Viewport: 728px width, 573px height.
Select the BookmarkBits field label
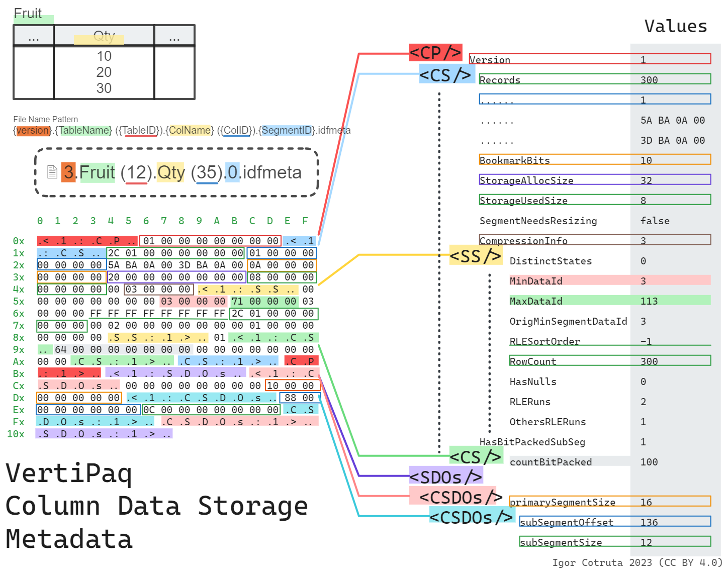[x=515, y=160]
